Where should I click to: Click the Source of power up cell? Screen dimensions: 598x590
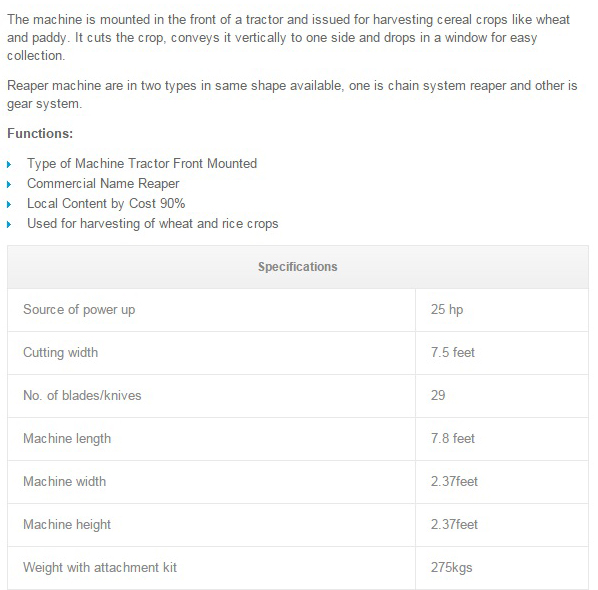click(x=211, y=310)
